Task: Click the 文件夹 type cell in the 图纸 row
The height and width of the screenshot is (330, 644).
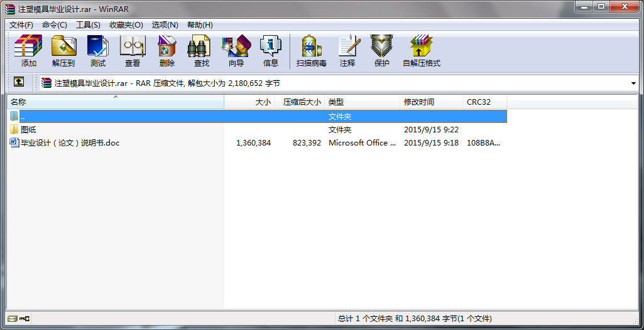Action: (340, 130)
